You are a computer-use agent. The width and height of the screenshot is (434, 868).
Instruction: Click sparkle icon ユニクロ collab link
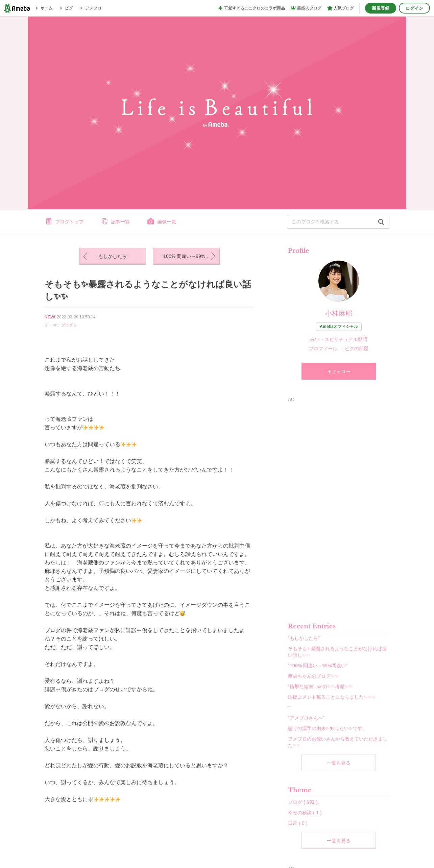tap(220, 8)
